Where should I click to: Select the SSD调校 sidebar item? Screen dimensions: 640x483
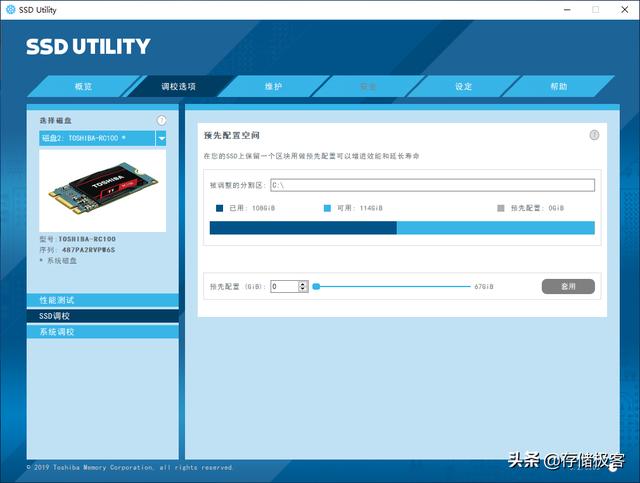[x=102, y=316]
